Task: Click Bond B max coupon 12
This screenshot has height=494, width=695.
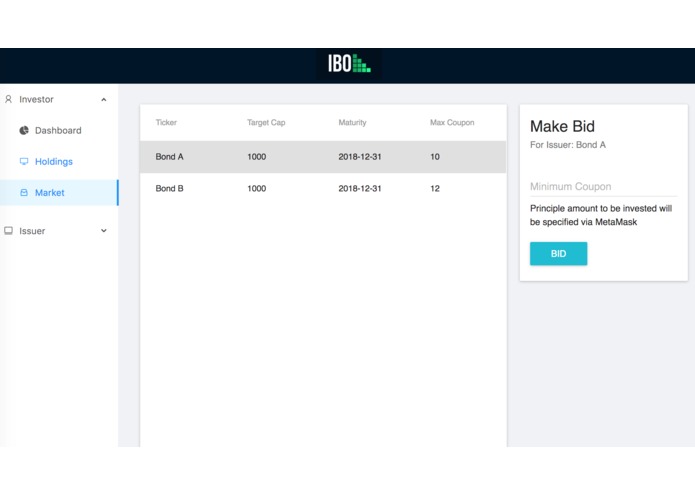Action: click(435, 188)
